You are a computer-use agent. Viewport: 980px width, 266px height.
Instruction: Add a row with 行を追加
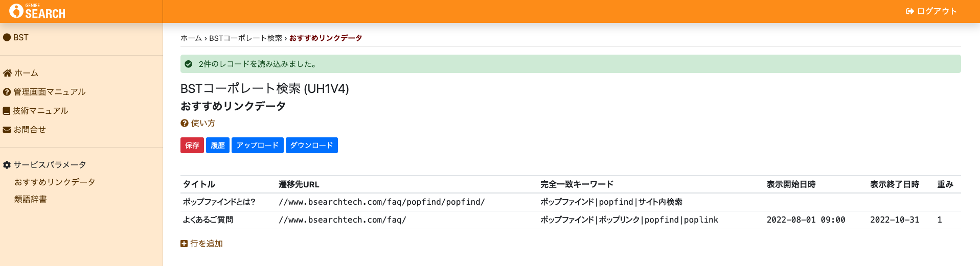click(207, 244)
